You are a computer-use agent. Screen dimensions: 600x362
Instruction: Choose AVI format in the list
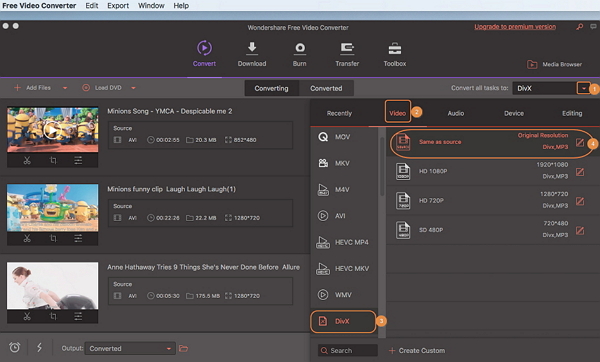(x=344, y=216)
